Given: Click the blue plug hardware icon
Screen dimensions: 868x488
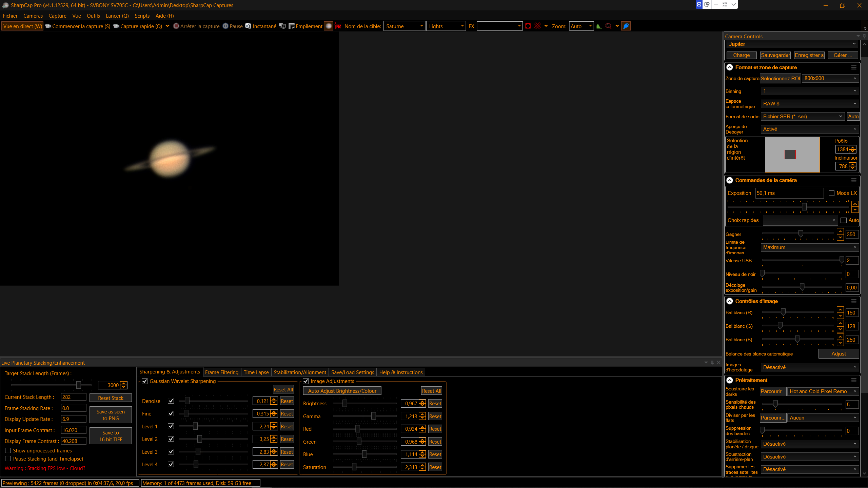Looking at the screenshot, I should (x=626, y=26).
